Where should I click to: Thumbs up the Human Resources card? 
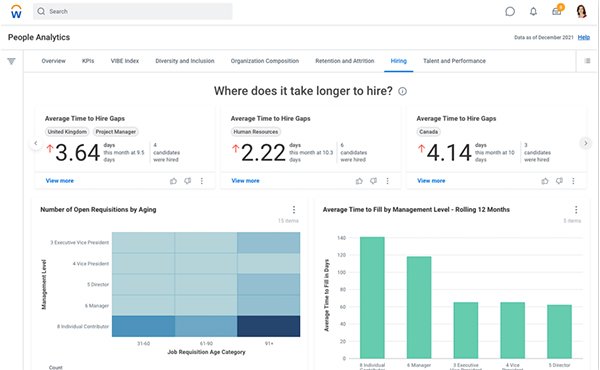tap(359, 181)
